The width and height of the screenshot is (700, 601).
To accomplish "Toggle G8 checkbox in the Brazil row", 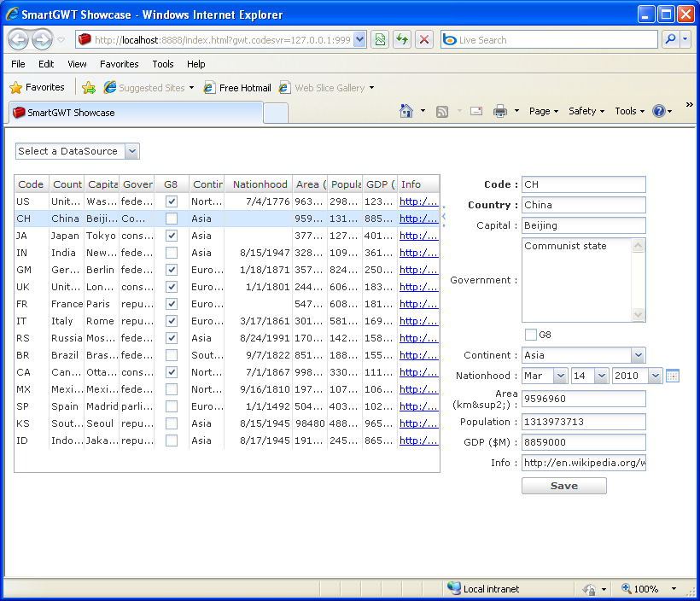I will tap(172, 355).
